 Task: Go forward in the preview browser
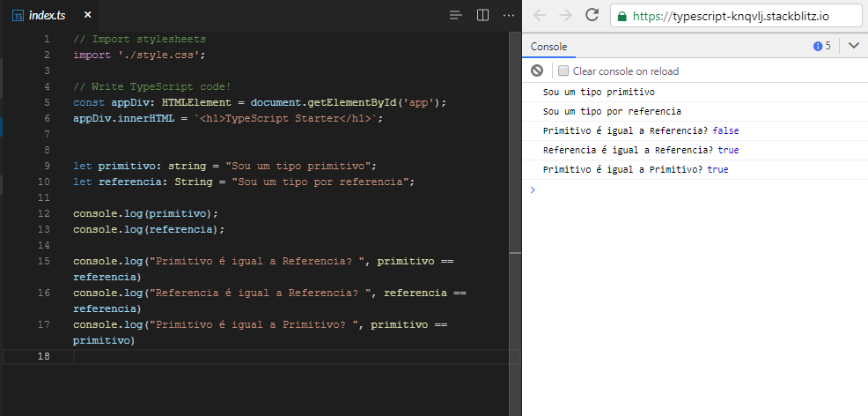pos(566,16)
